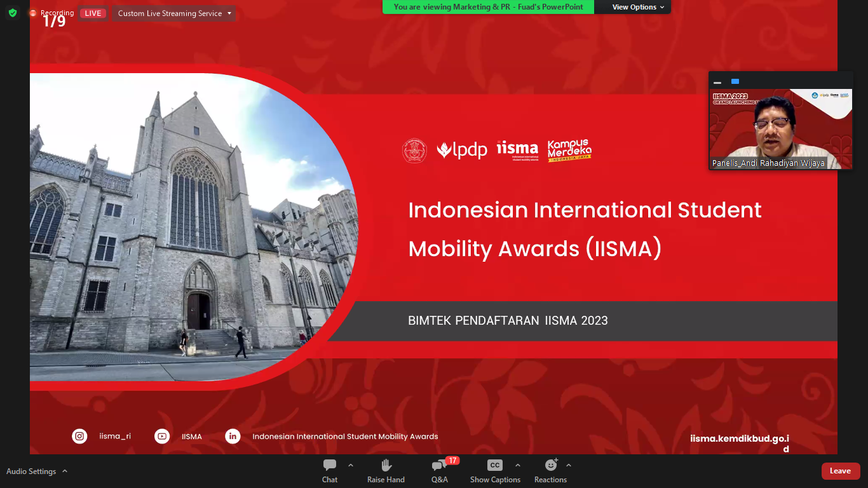Minimize the speaker video thumbnail

pyautogui.click(x=717, y=82)
